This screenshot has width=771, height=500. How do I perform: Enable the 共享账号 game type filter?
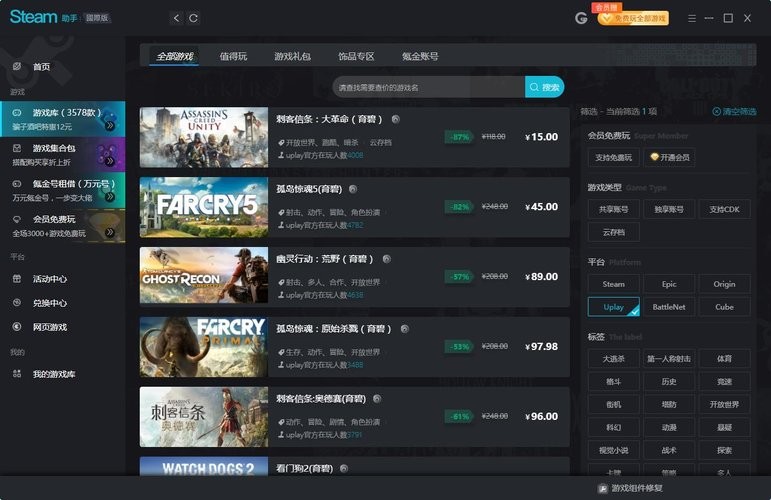(x=614, y=209)
